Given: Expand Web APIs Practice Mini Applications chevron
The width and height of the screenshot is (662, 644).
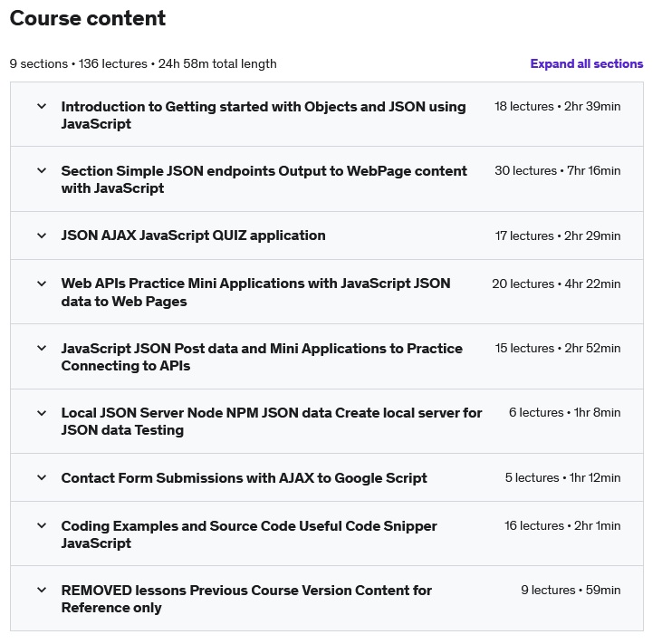Looking at the screenshot, I should click(x=42, y=284).
